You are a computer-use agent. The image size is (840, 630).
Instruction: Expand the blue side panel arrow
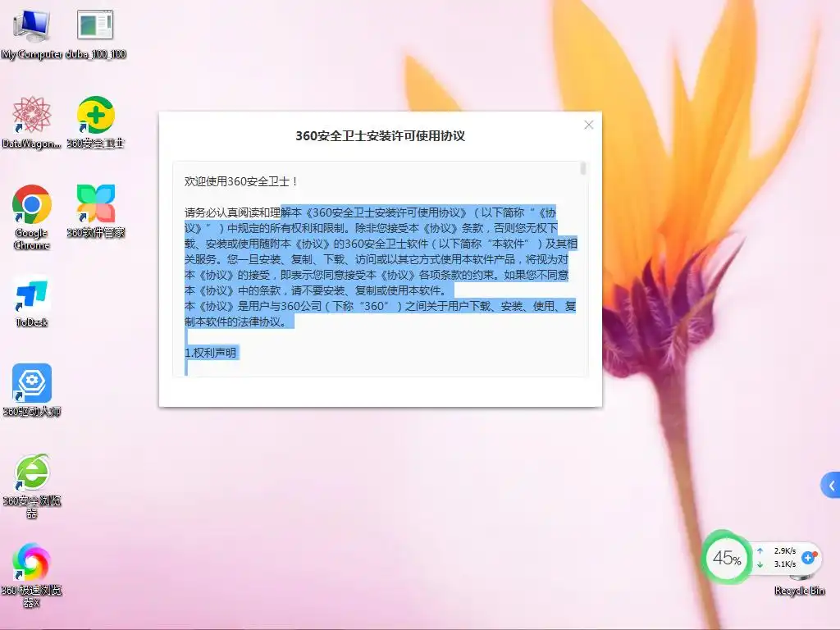pyautogui.click(x=831, y=486)
